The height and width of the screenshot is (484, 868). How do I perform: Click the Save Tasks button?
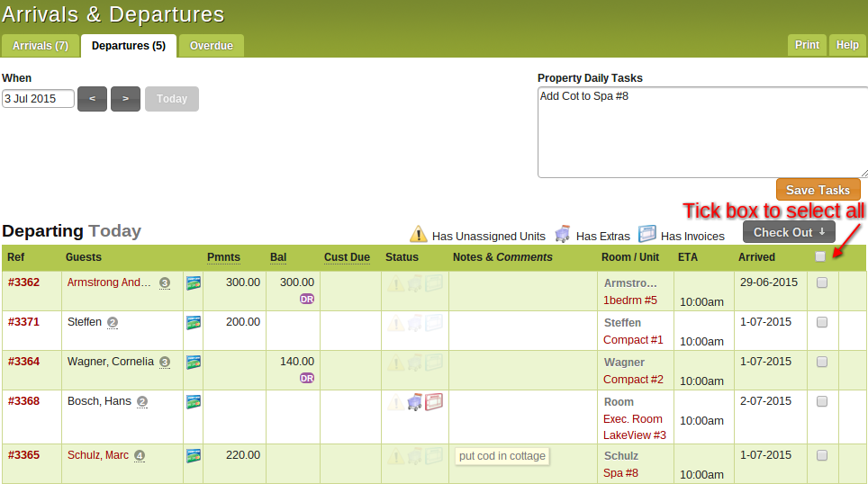tap(818, 190)
